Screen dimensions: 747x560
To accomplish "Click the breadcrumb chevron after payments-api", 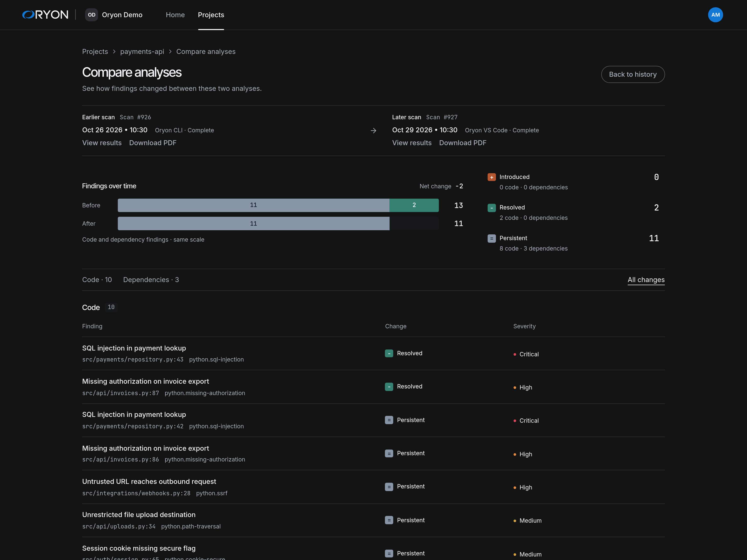I will pos(170,52).
